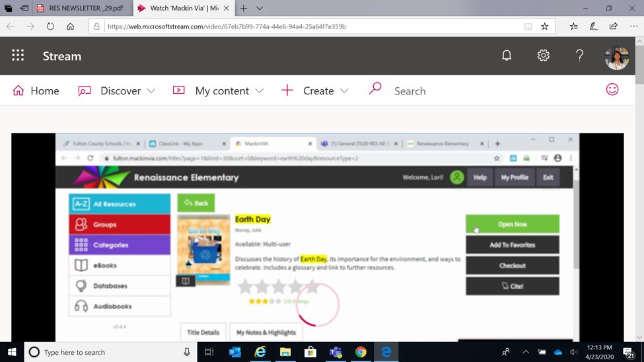Send feedback via smiley face icon
The width and height of the screenshot is (644, 362).
(x=612, y=90)
